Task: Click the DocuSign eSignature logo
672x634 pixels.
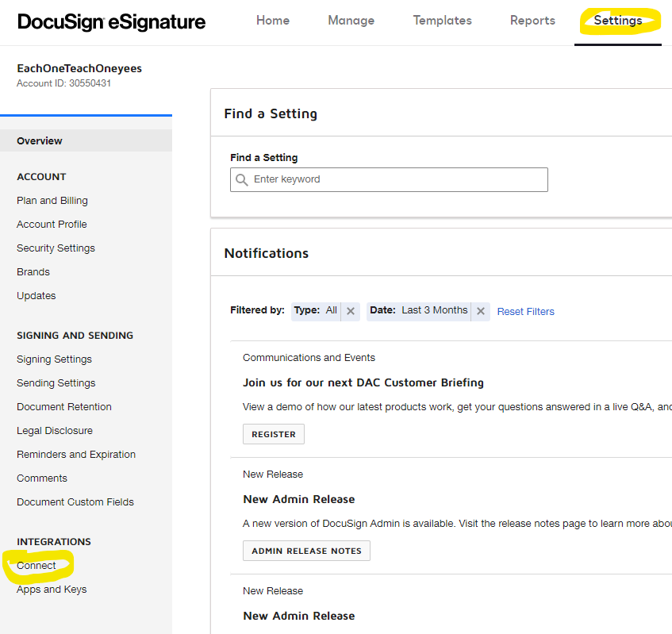Action: click(110, 21)
